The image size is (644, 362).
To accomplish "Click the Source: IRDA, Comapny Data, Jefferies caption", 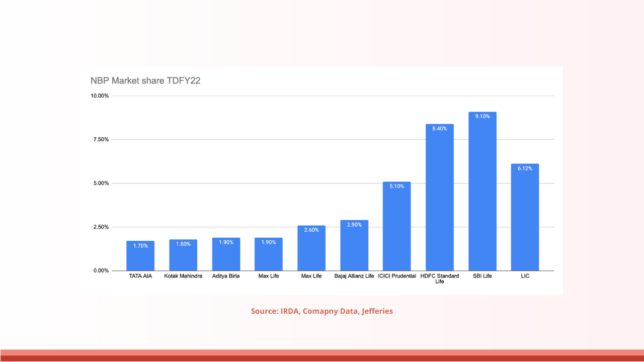I will tap(322, 311).
